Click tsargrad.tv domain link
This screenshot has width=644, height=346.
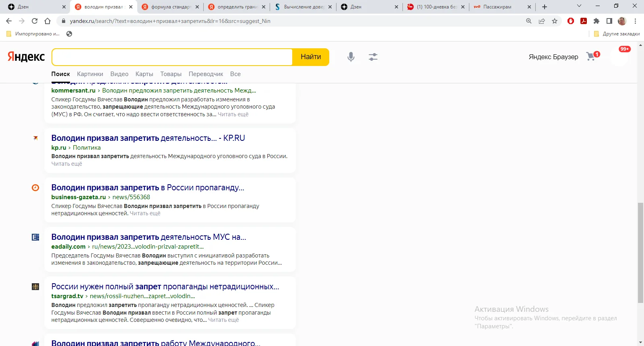[67, 296]
